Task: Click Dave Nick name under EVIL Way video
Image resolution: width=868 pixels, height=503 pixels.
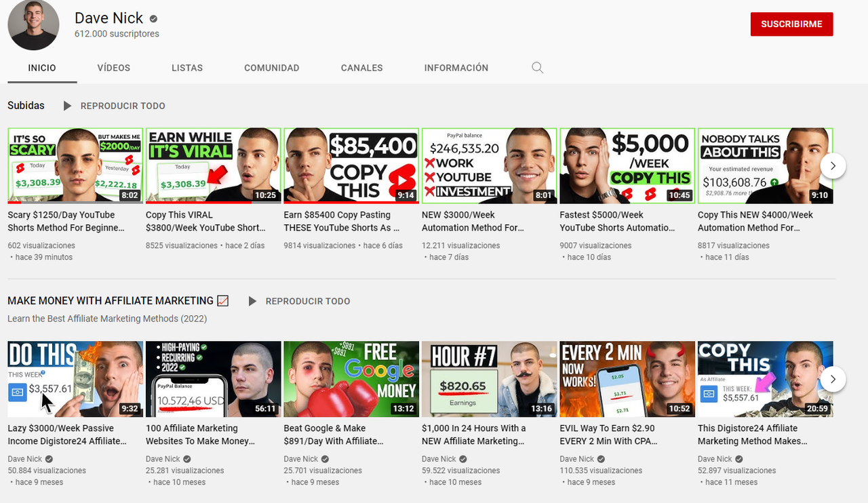Action: [577, 459]
